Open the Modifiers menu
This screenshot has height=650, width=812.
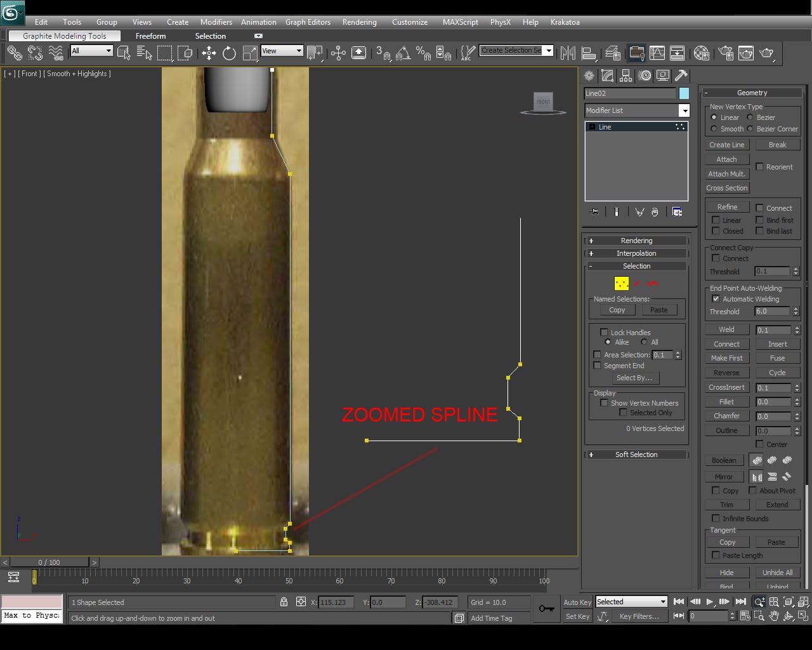click(216, 22)
